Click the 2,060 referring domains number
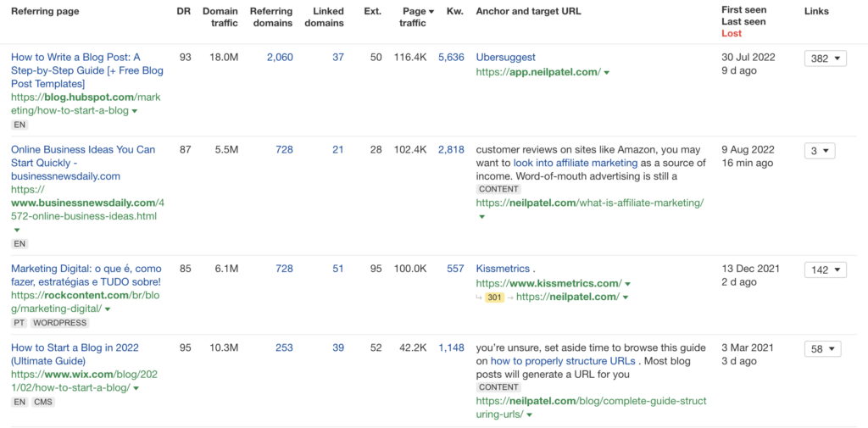868x428 pixels. point(279,58)
